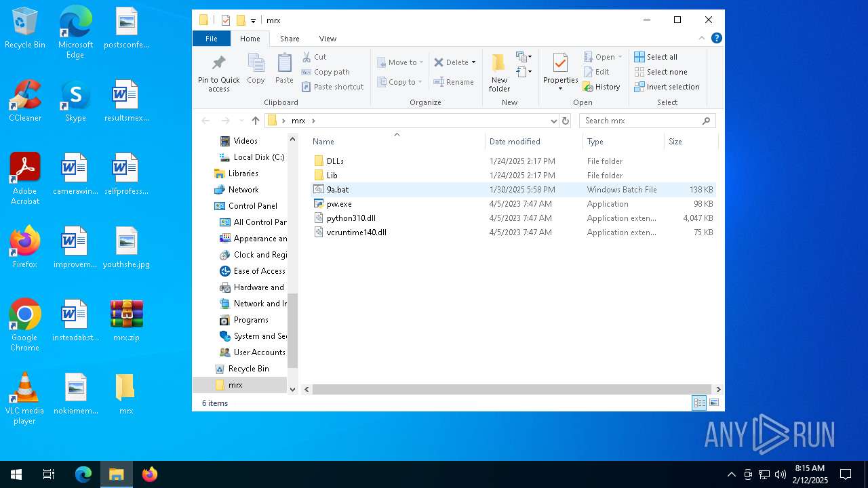Expand the Copy to dropdown
Screen dimensions: 868x488
420,82
